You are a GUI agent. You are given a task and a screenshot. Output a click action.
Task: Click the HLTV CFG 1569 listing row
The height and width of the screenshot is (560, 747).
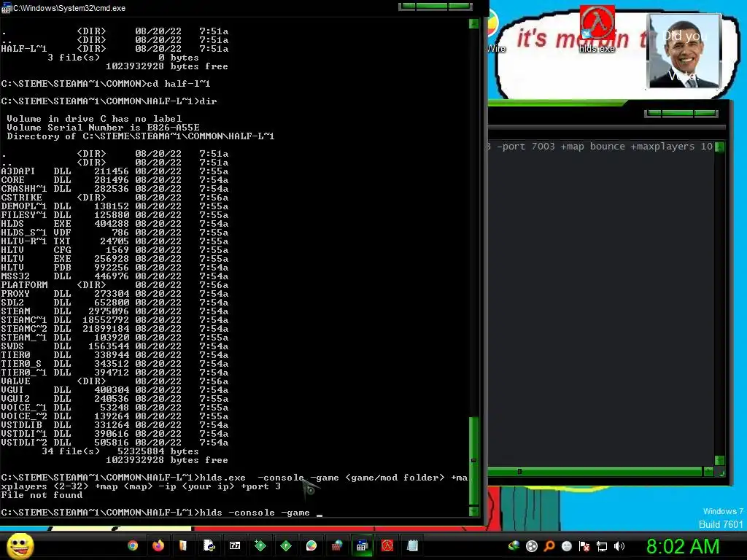pos(115,249)
